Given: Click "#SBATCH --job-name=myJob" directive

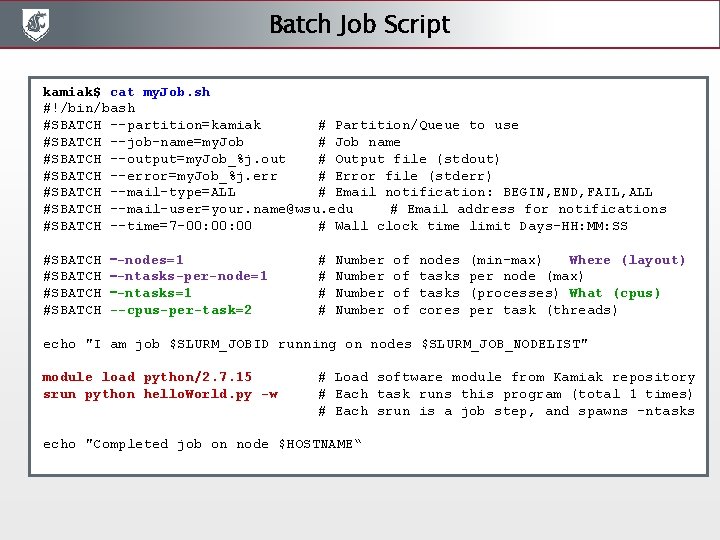Looking at the screenshot, I should [143, 142].
